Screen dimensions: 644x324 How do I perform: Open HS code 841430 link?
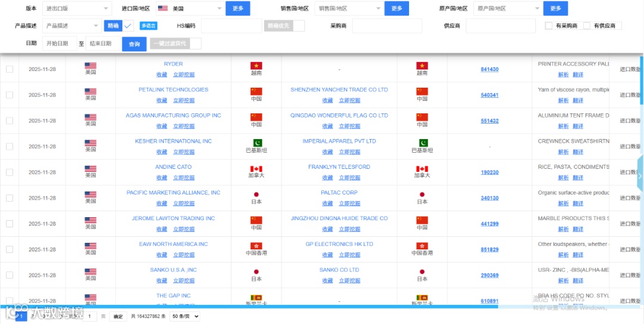[490, 69]
